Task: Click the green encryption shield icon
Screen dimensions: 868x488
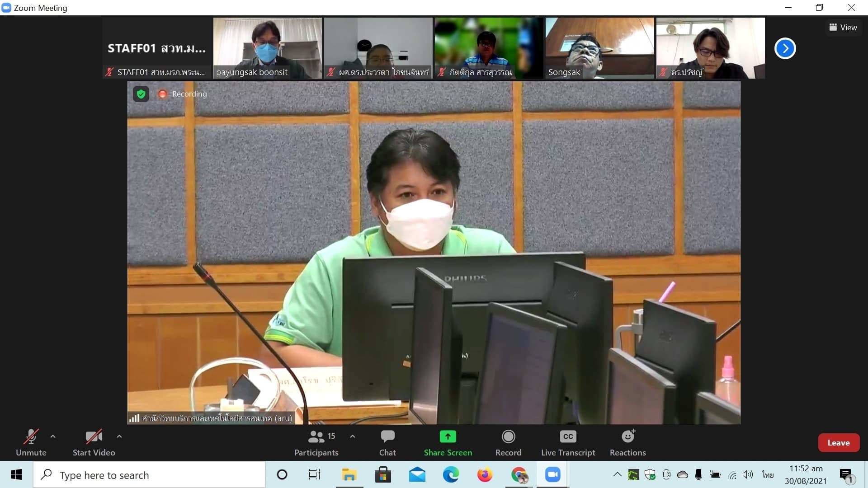Action: [x=141, y=94]
